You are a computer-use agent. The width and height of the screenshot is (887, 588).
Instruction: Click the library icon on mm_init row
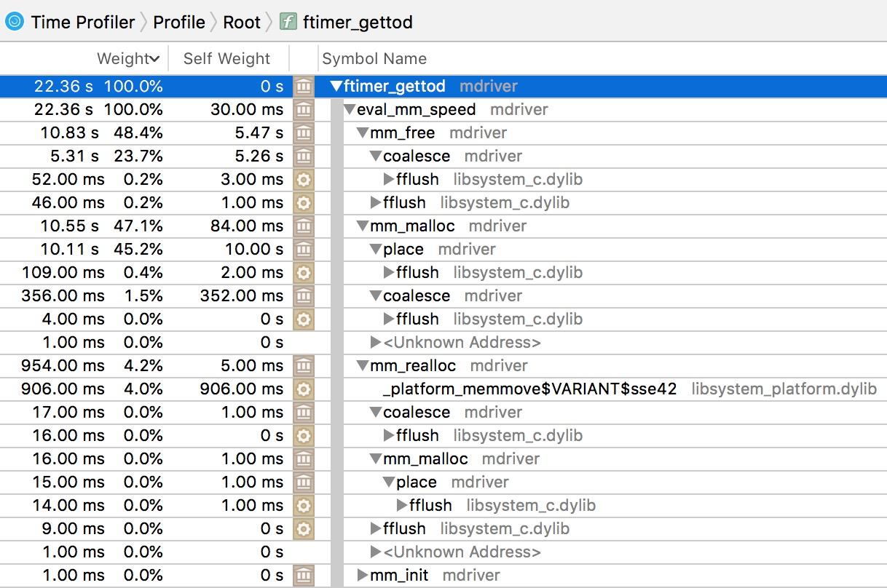pyautogui.click(x=304, y=576)
